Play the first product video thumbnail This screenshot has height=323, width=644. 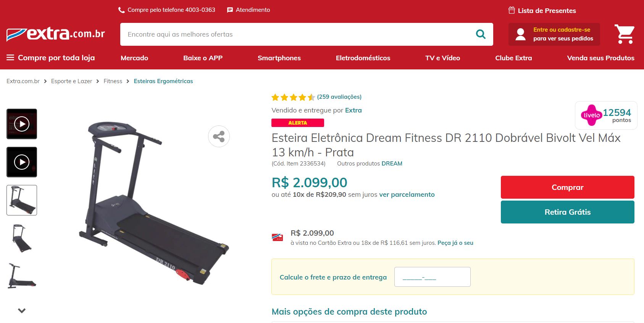(22, 124)
